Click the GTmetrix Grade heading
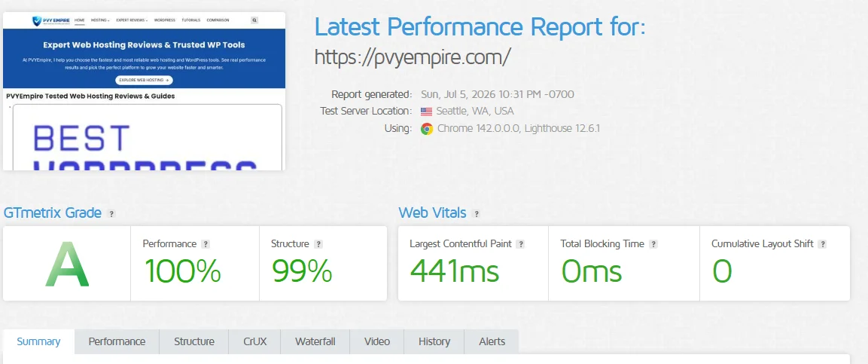 pos(53,213)
